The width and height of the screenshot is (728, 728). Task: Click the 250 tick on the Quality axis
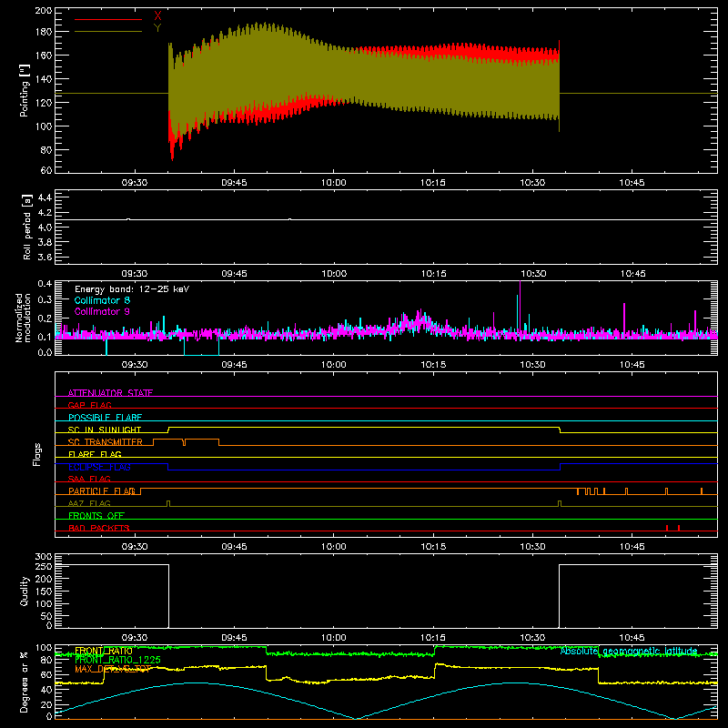(44, 567)
